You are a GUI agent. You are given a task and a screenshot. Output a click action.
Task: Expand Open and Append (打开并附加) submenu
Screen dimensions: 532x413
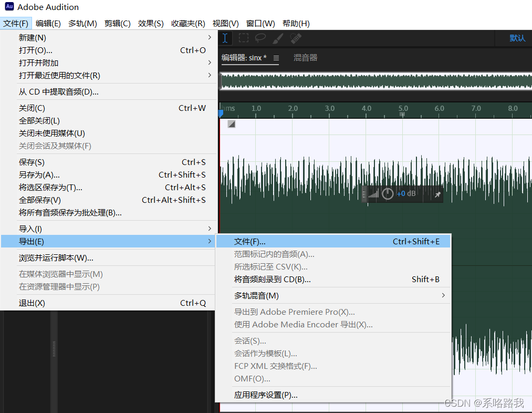(x=109, y=63)
